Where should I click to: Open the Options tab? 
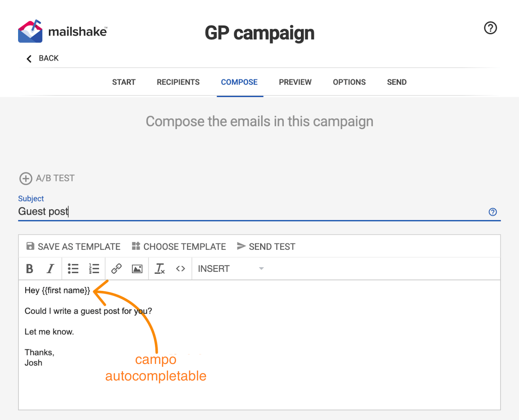point(349,82)
